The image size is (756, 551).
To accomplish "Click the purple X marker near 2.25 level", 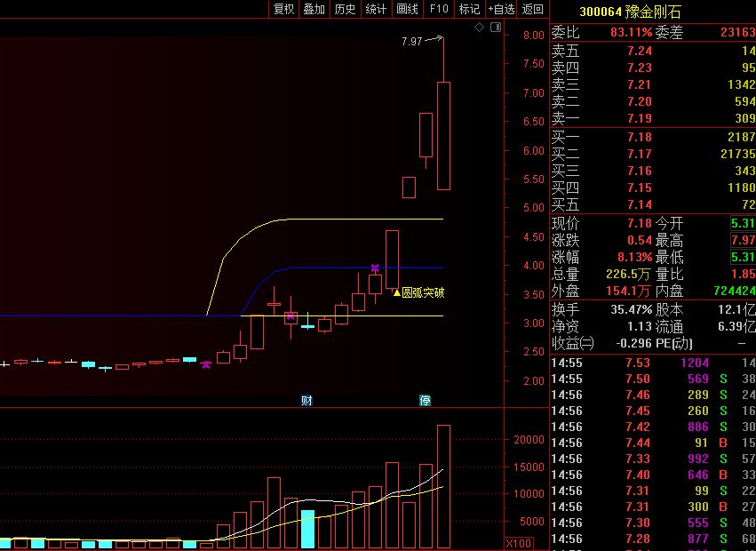I will pos(206,364).
